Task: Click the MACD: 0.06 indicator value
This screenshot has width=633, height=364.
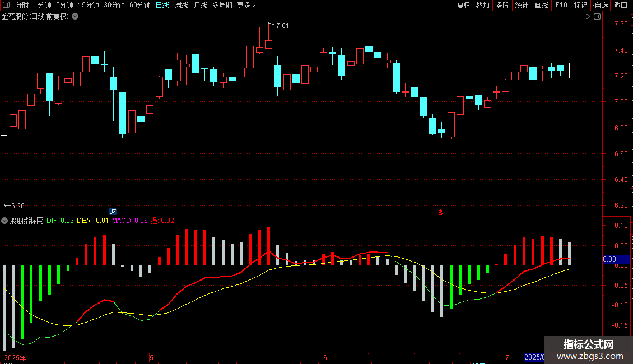Action: coord(130,221)
